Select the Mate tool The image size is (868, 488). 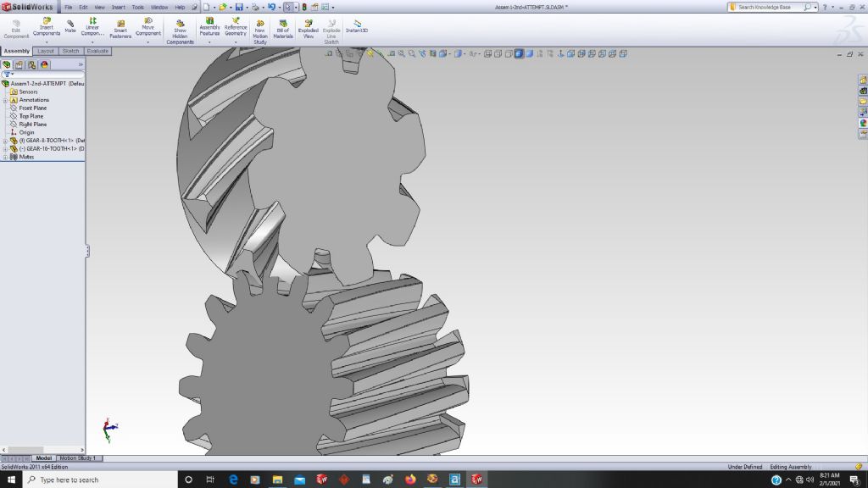[70, 26]
